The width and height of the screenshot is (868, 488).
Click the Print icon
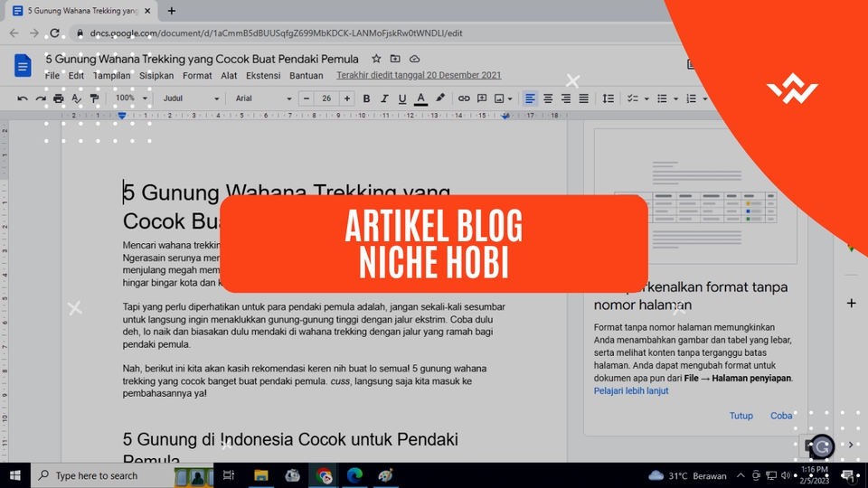[x=58, y=99]
